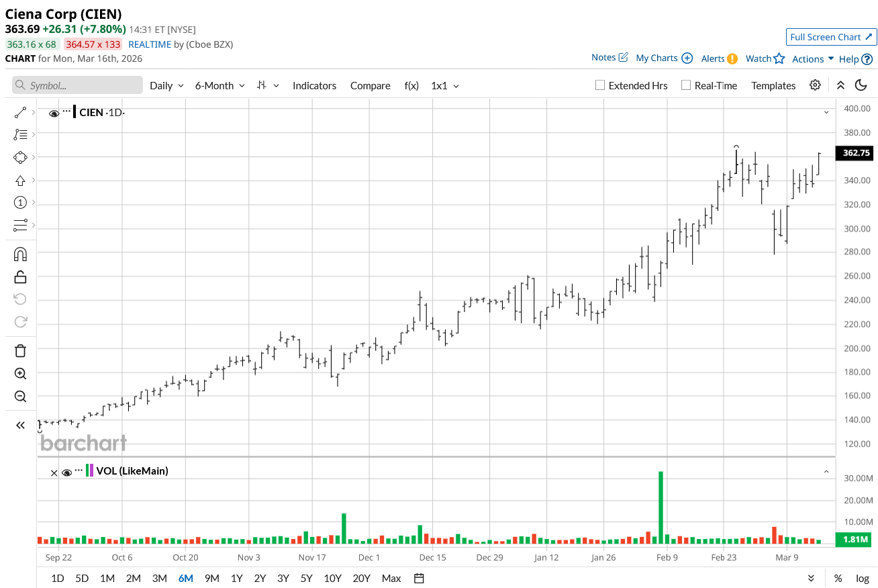
Task: Select the horizontal lines tool in sidebar
Action: tap(20, 225)
